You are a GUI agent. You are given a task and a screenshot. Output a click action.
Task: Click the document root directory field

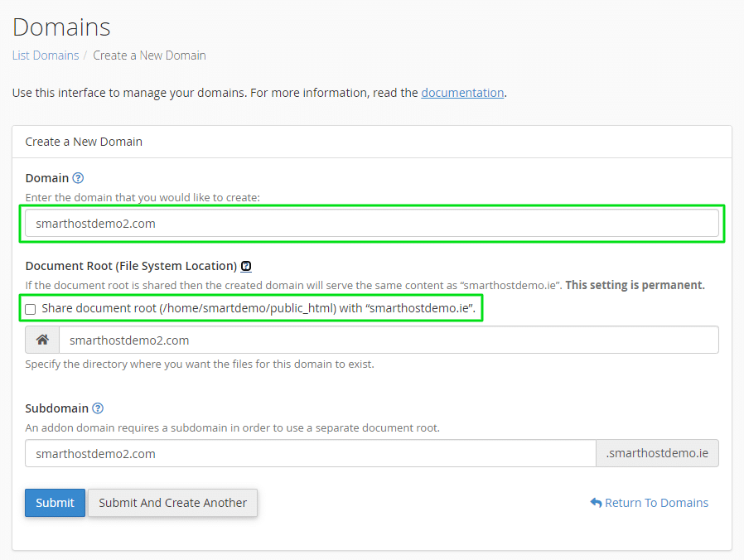(389, 340)
